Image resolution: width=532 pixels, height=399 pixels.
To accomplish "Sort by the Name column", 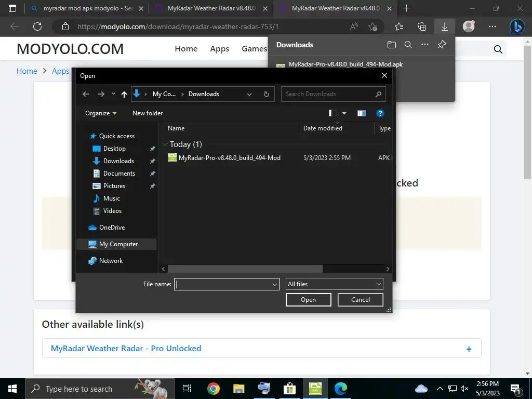I will click(x=176, y=128).
